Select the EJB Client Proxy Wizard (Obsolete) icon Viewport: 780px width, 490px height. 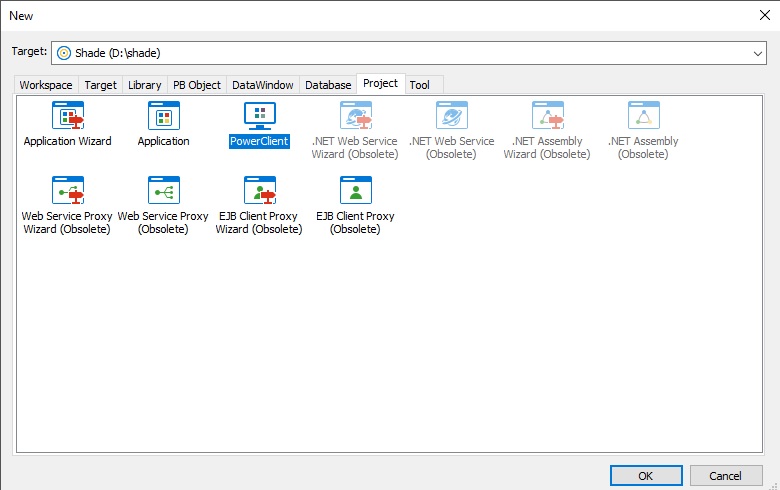tap(260, 190)
